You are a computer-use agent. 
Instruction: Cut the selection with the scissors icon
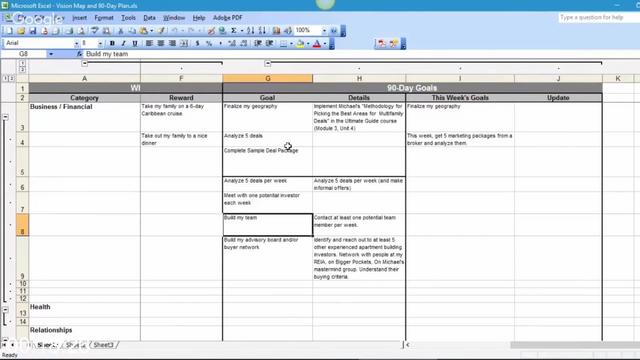pyautogui.click(x=120, y=31)
